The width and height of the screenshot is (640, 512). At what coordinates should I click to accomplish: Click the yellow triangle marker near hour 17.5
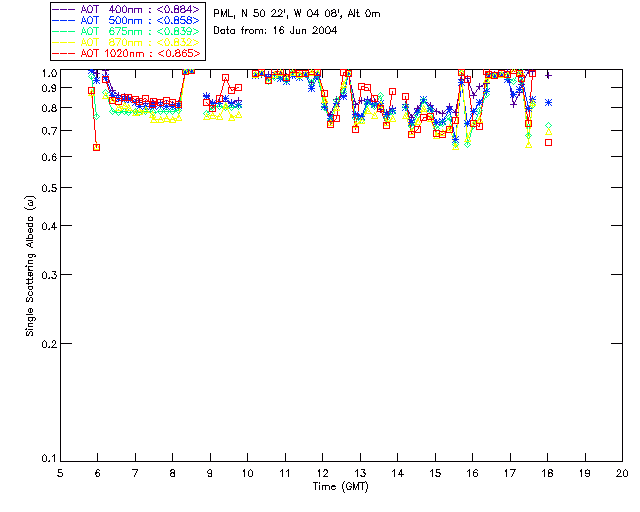529,144
